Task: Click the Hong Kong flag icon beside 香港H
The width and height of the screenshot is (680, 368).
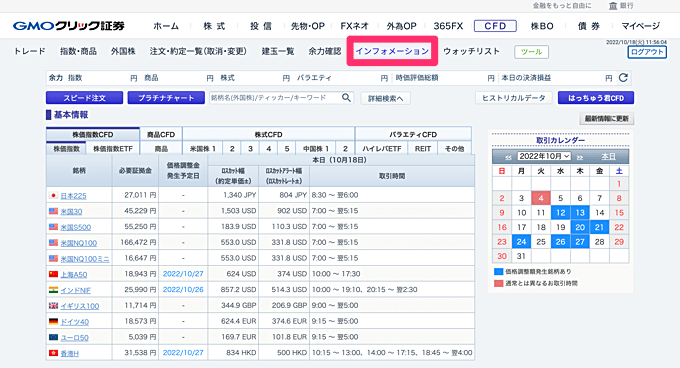Action: tap(53, 353)
